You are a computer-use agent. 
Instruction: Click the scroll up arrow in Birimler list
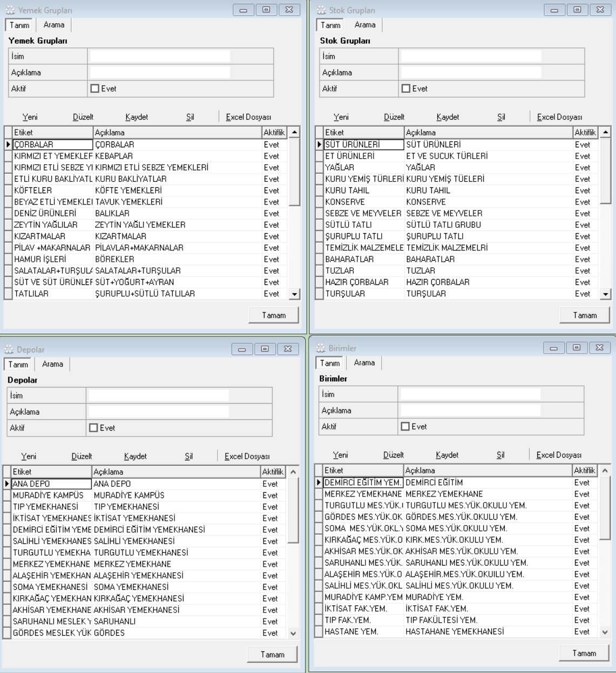605,471
